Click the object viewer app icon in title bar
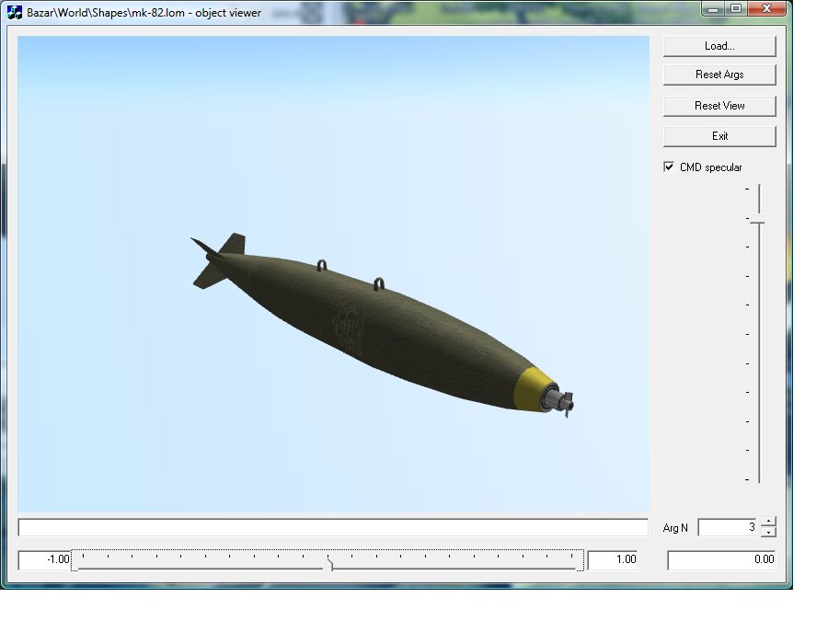The image size is (828, 644). coord(15,12)
